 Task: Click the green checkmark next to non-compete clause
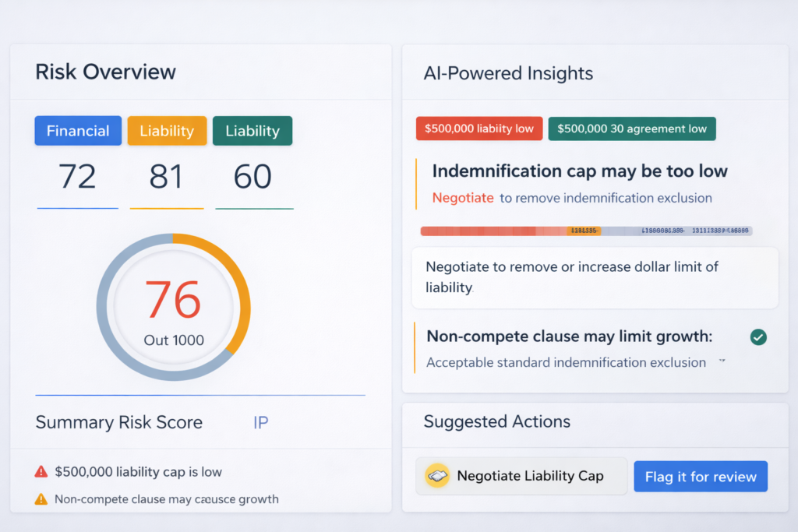(757, 337)
